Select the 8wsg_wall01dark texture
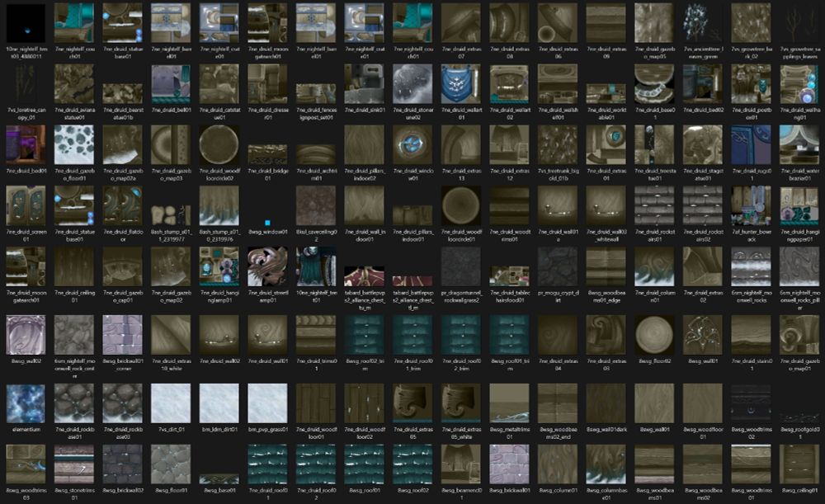 click(606, 403)
